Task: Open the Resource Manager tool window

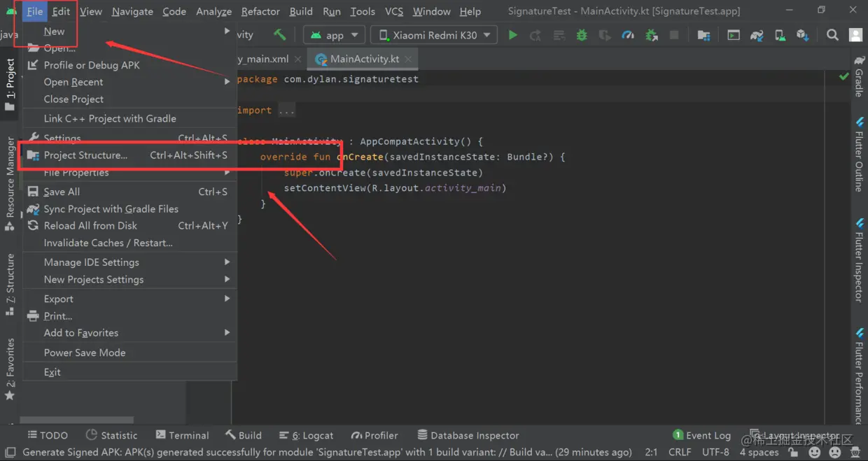Action: [10, 183]
